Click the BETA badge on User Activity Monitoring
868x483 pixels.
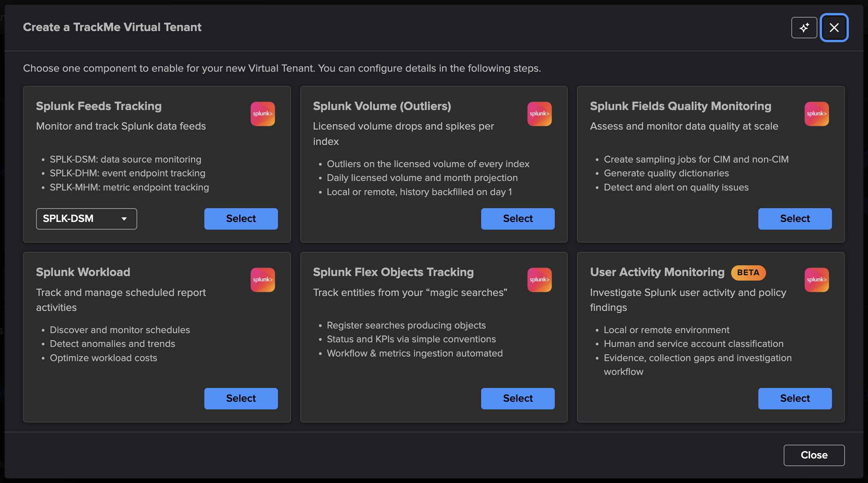click(x=748, y=273)
